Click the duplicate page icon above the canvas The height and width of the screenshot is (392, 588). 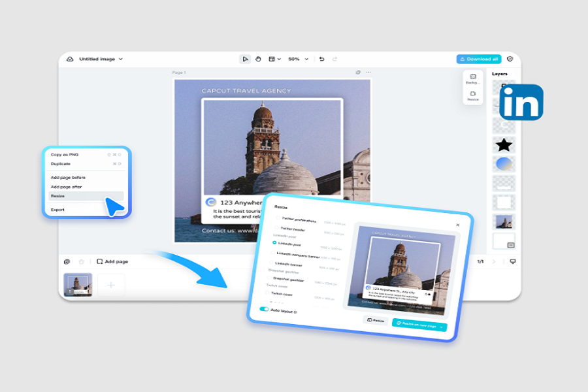358,73
